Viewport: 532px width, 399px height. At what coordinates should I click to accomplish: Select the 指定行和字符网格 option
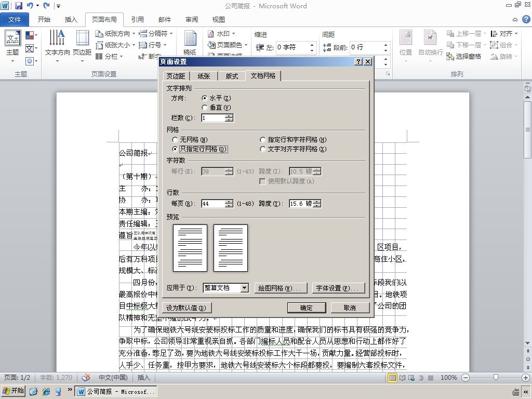point(262,139)
